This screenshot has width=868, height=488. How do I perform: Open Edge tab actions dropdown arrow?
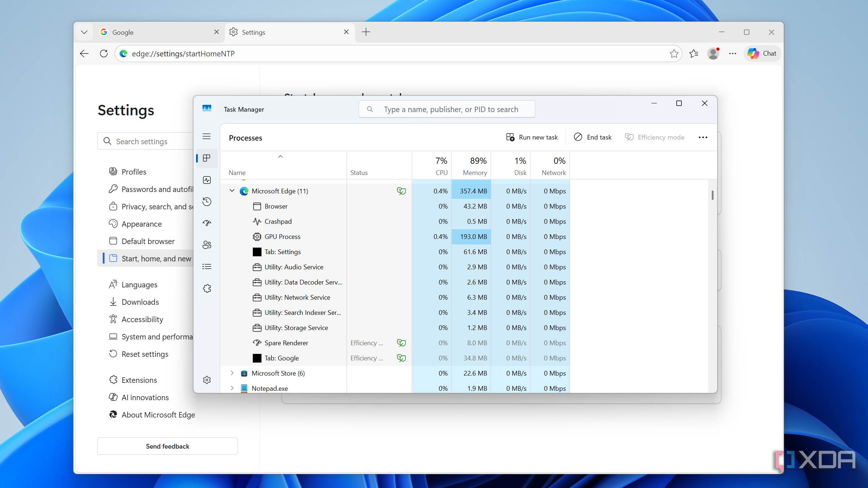[x=84, y=32]
